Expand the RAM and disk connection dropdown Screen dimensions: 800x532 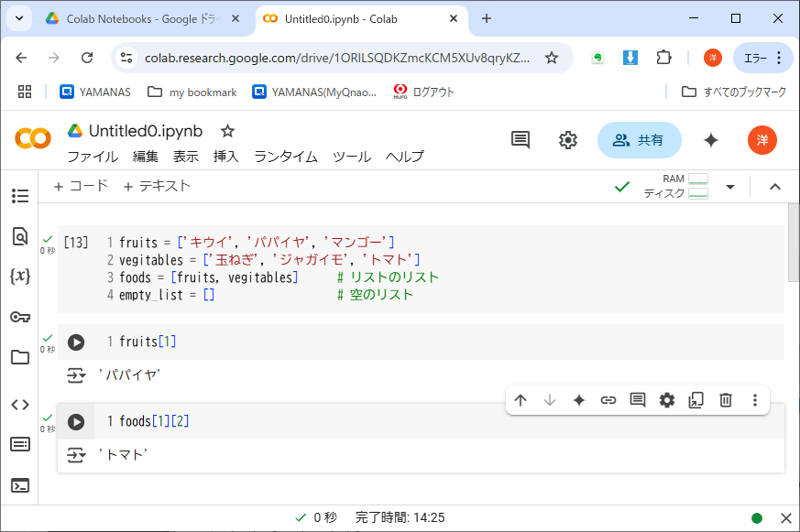click(x=730, y=187)
